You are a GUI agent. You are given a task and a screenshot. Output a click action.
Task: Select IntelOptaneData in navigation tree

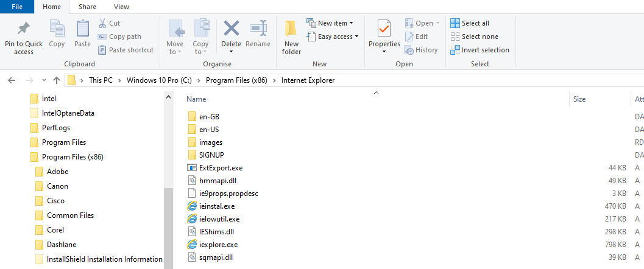[x=63, y=113]
